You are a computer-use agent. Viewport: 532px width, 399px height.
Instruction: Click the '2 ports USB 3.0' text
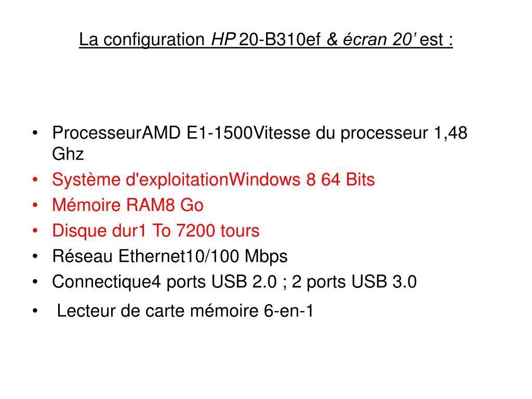coord(354,282)
